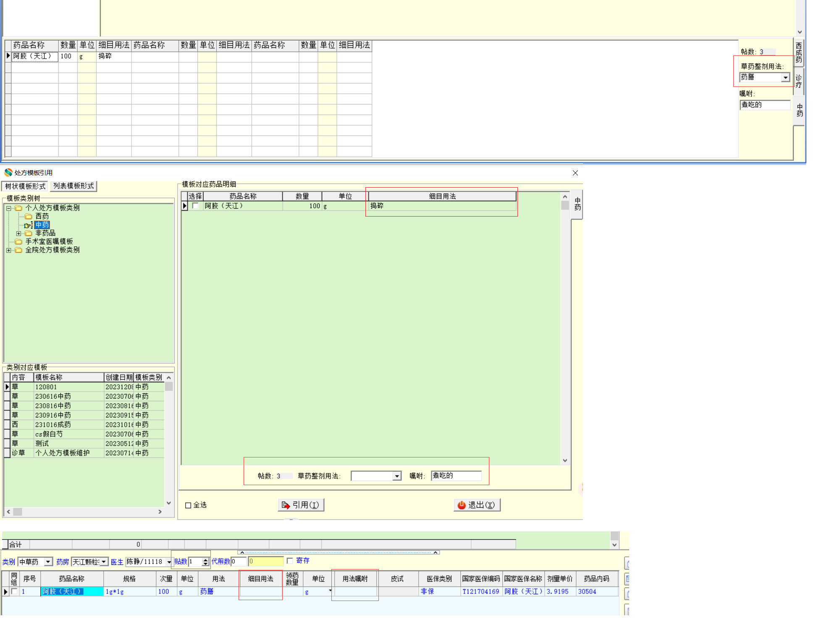Enable the 全选 checkbox
The width and height of the screenshot is (840, 627).
coord(188,505)
